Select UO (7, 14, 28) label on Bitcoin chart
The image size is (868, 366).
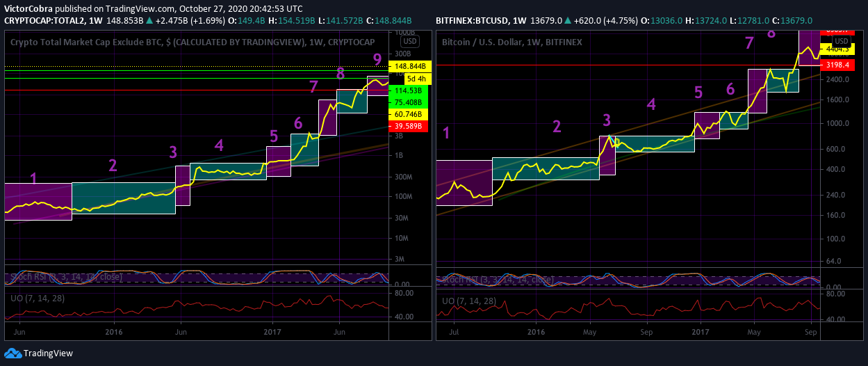pyautogui.click(x=470, y=301)
